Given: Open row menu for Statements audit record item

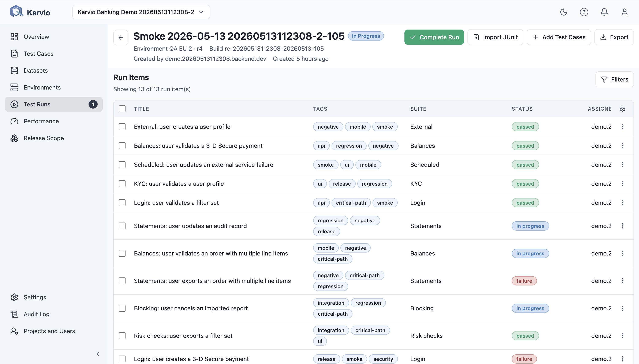Looking at the screenshot, I should tap(623, 226).
